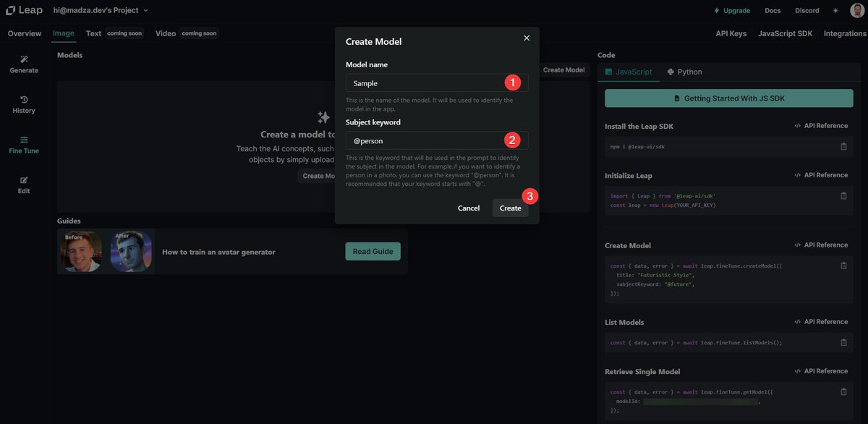Click the Model name input field

(x=437, y=83)
